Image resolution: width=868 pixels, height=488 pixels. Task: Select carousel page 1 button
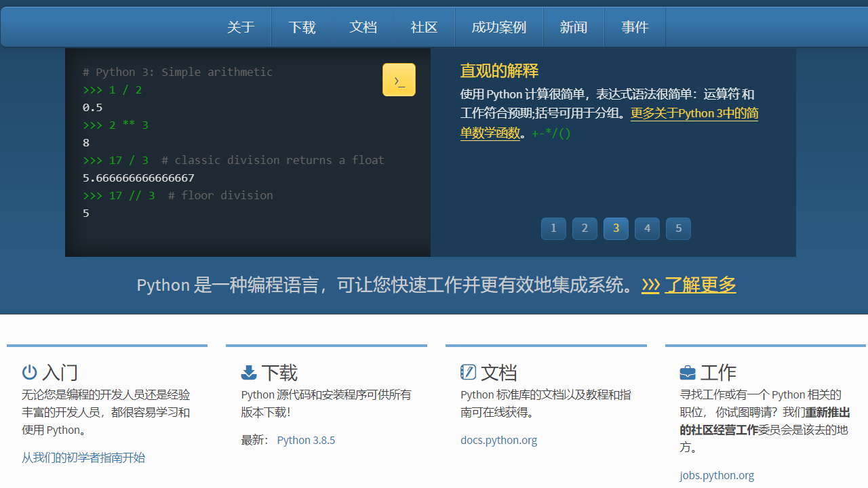point(553,228)
